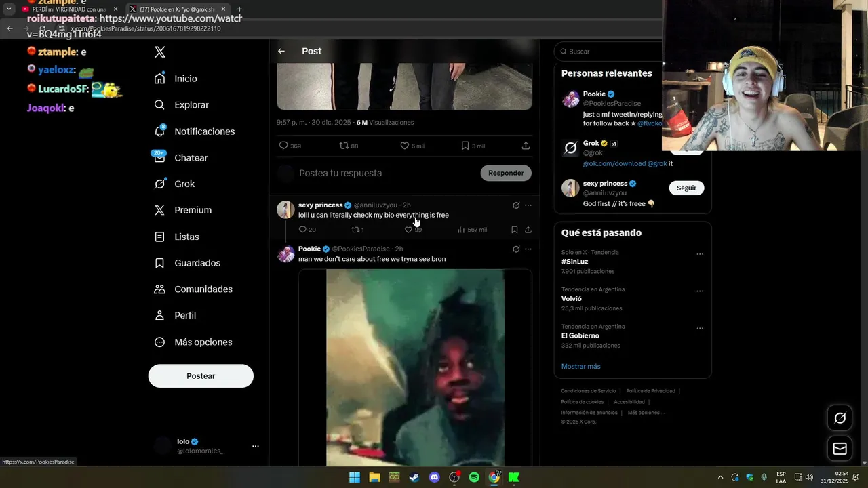Share the sexy princess reply

tap(528, 230)
